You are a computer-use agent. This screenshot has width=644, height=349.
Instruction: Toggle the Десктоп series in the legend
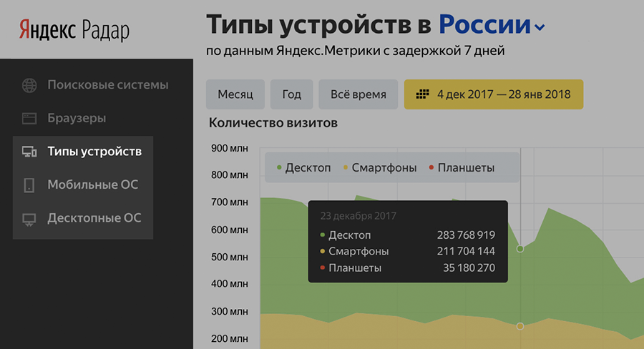click(x=304, y=167)
